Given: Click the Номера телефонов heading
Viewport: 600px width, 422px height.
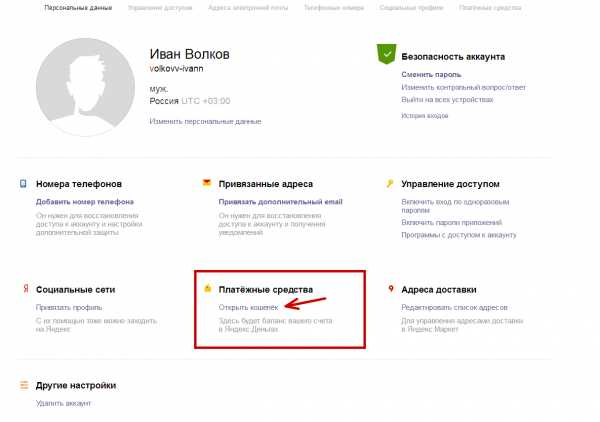Looking at the screenshot, I should point(79,184).
